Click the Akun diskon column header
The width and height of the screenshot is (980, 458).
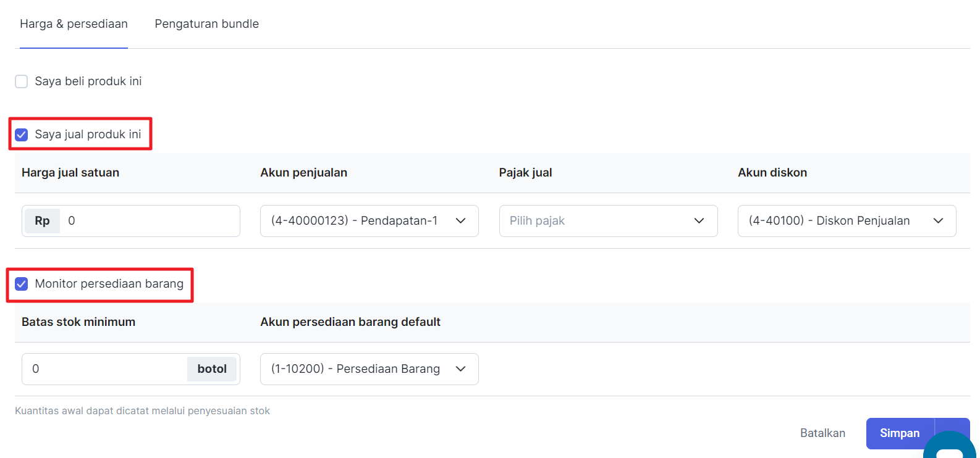click(x=772, y=173)
